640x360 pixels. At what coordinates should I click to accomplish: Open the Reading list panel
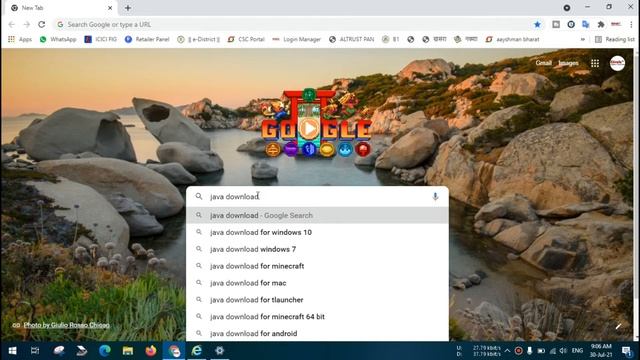click(x=615, y=39)
